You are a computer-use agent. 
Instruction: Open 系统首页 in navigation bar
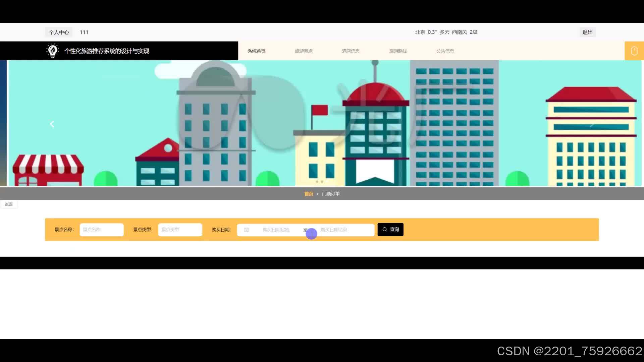(x=257, y=51)
